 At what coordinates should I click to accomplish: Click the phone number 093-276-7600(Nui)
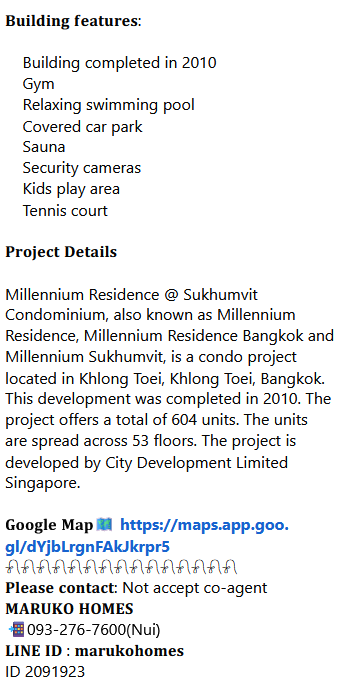coord(94,630)
